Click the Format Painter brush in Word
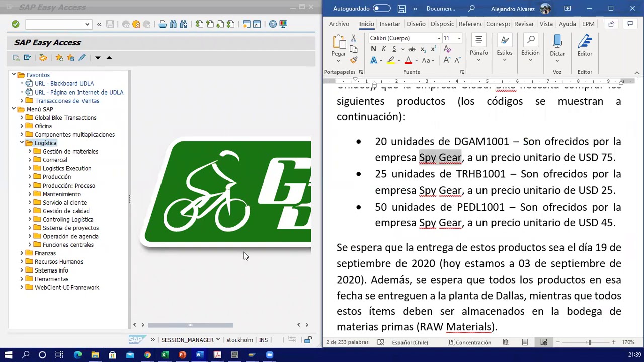 pyautogui.click(x=354, y=60)
